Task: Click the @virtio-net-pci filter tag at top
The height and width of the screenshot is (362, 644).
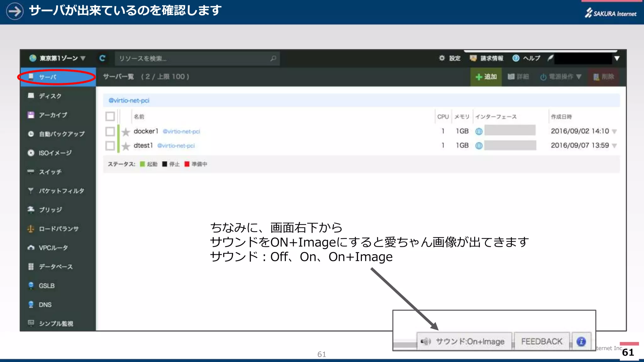Action: (x=129, y=101)
